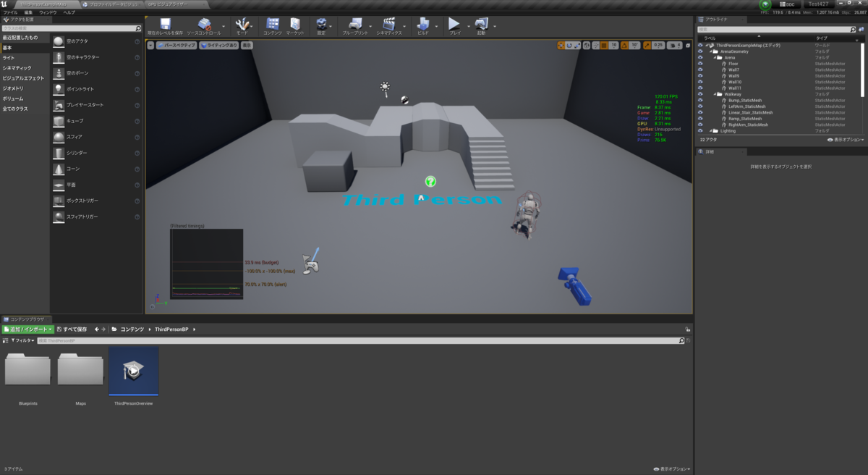868x475 pixels.
Task: Expand the Lighting folder in outliner
Action: [712, 131]
